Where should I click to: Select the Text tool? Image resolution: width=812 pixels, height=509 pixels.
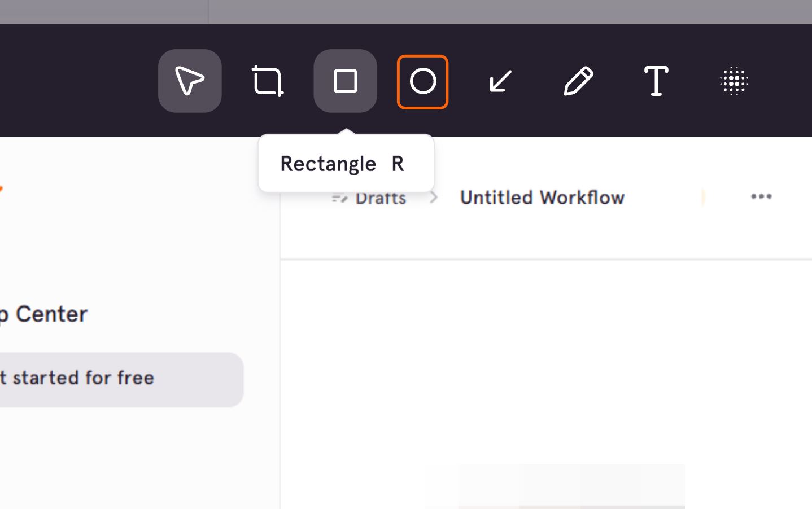(656, 81)
